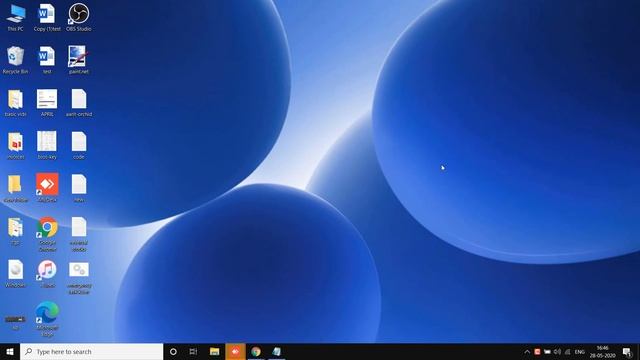Screen dimensions: 640x360
Task: Open Cortana from the taskbar circle icon
Action: (x=173, y=351)
